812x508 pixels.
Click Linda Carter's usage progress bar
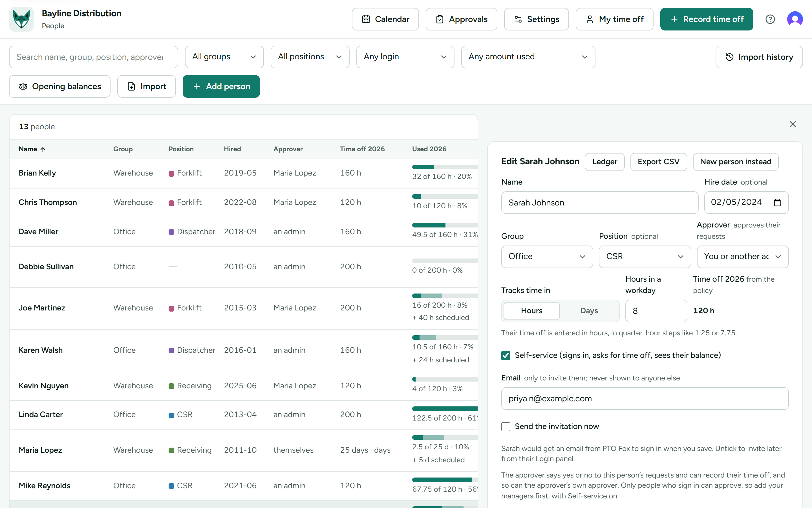445,409
